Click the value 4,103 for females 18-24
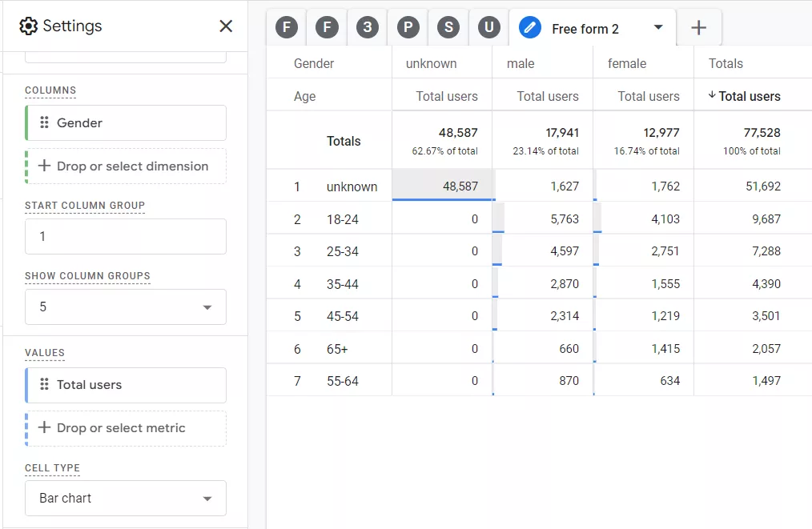 pyautogui.click(x=665, y=219)
